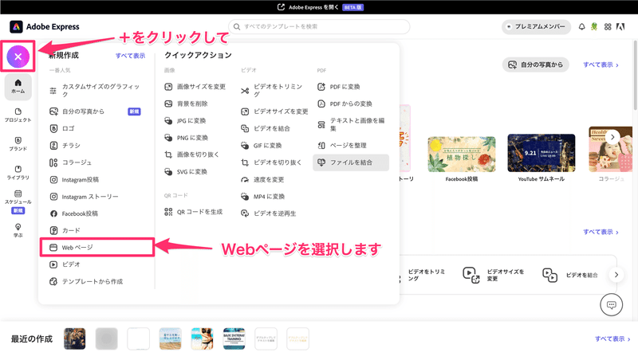Image resolution: width=638 pixels, height=364 pixels.
Task: Open the Facebook投稿 template thumbnail
Action: click(x=462, y=155)
